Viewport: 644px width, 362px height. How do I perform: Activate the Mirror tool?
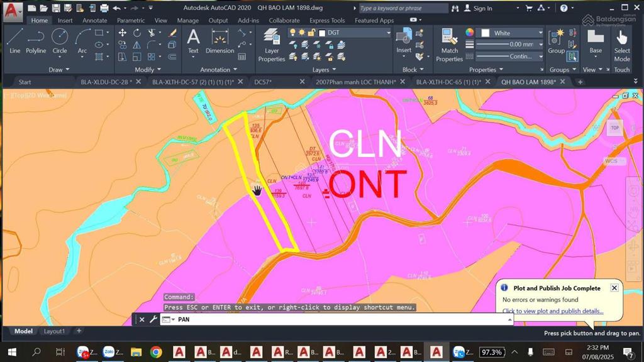tap(136, 45)
